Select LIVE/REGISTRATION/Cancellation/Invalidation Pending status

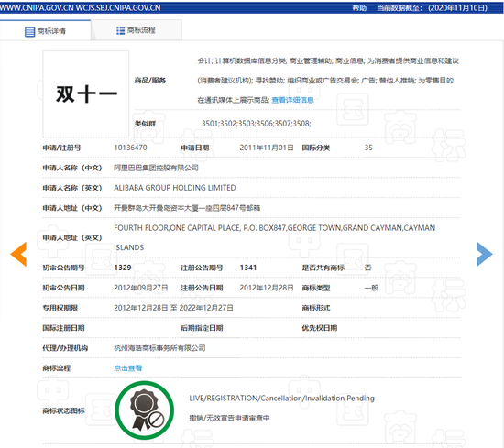pos(282,399)
